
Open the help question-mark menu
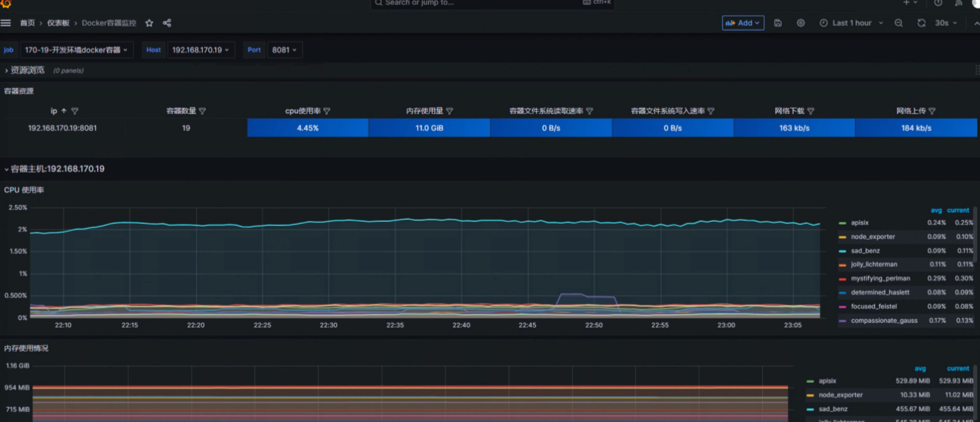[x=938, y=3]
